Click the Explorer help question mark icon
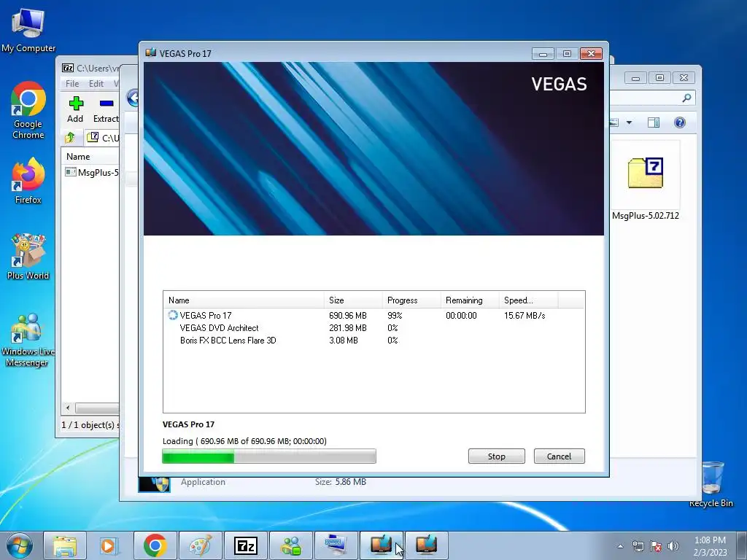This screenshot has height=560, width=747. (x=680, y=122)
